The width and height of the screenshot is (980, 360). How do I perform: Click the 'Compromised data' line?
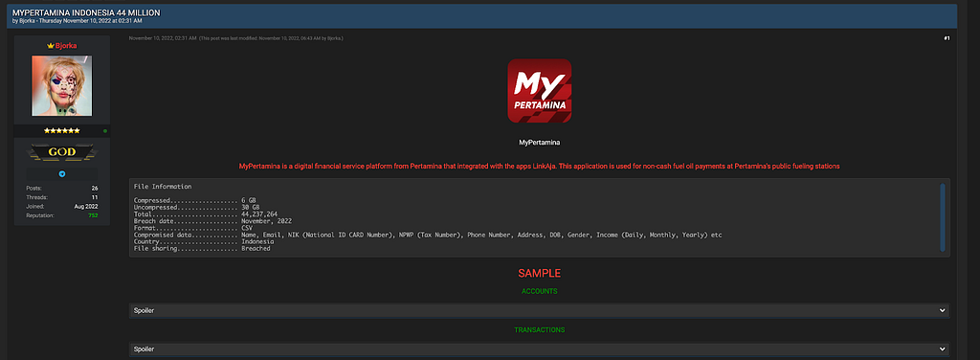tap(428, 235)
